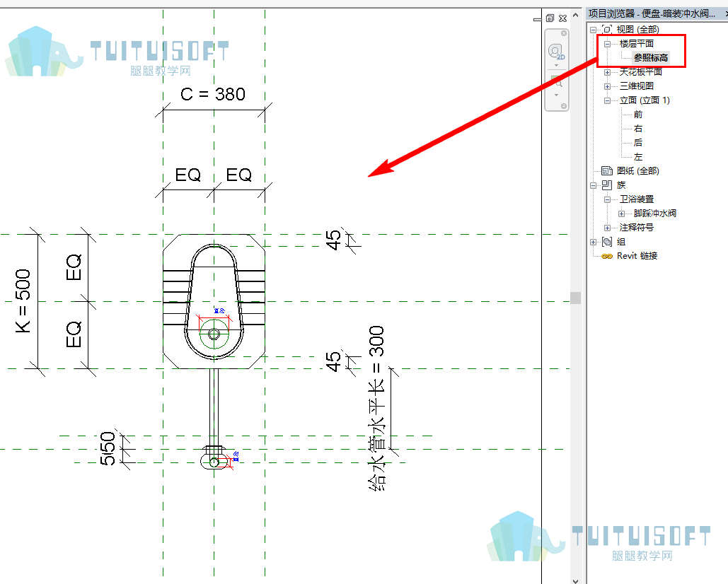
Task: Expand the 注释符号 node
Action: [607, 228]
